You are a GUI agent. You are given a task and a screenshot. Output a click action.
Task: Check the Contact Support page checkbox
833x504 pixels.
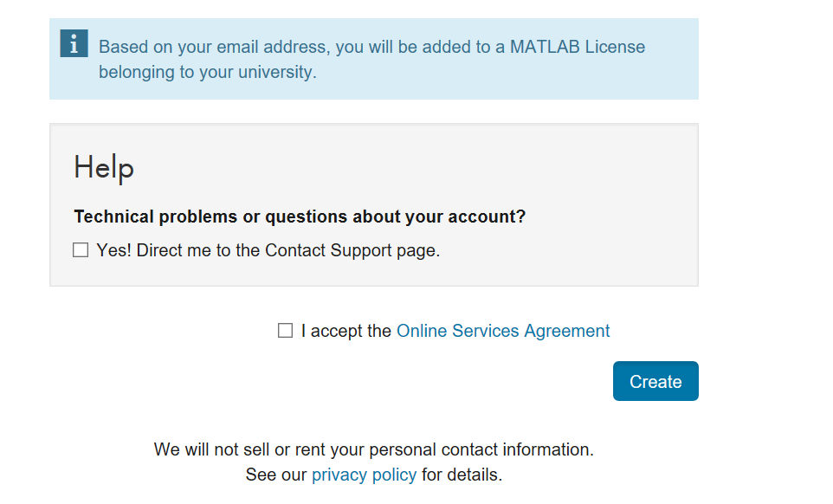[x=81, y=249]
